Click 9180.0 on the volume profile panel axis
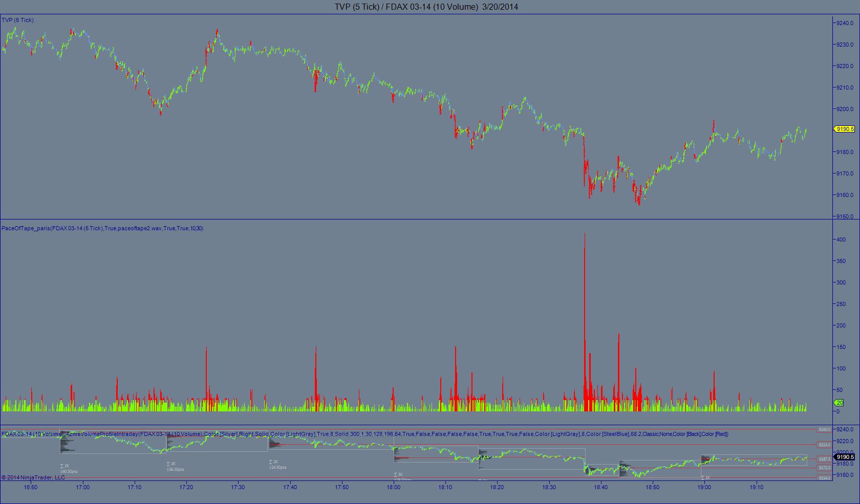Image resolution: width=860 pixels, height=504 pixels. coord(845,464)
